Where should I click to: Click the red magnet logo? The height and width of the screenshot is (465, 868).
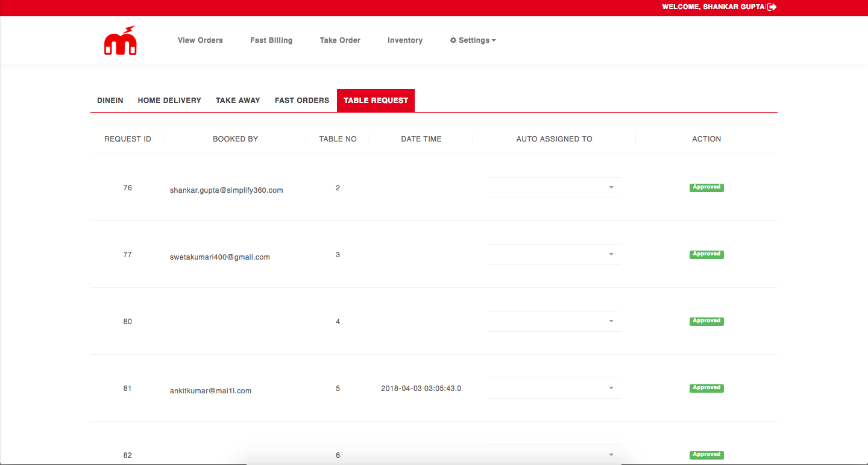(x=121, y=40)
